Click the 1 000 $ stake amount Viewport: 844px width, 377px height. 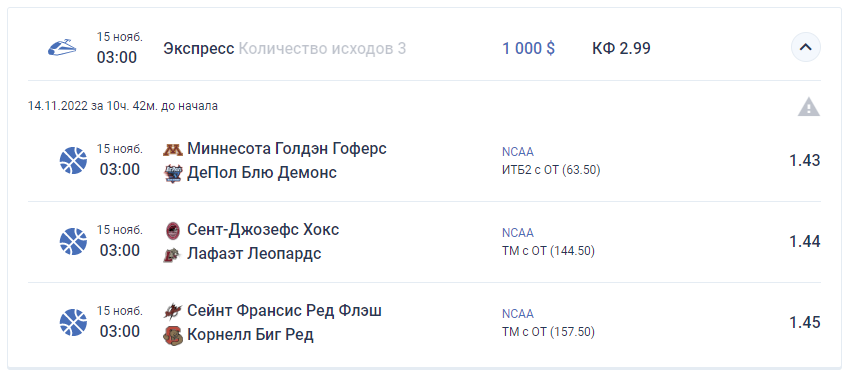click(529, 48)
